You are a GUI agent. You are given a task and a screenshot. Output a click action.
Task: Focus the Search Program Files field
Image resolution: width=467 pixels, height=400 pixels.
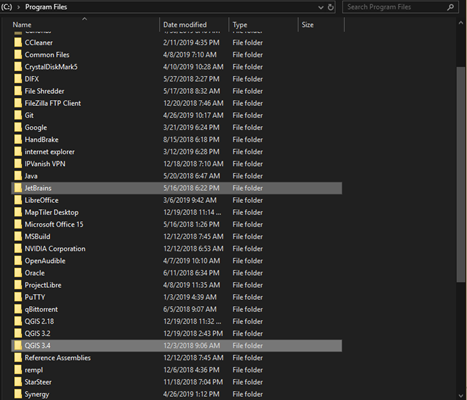(x=400, y=7)
